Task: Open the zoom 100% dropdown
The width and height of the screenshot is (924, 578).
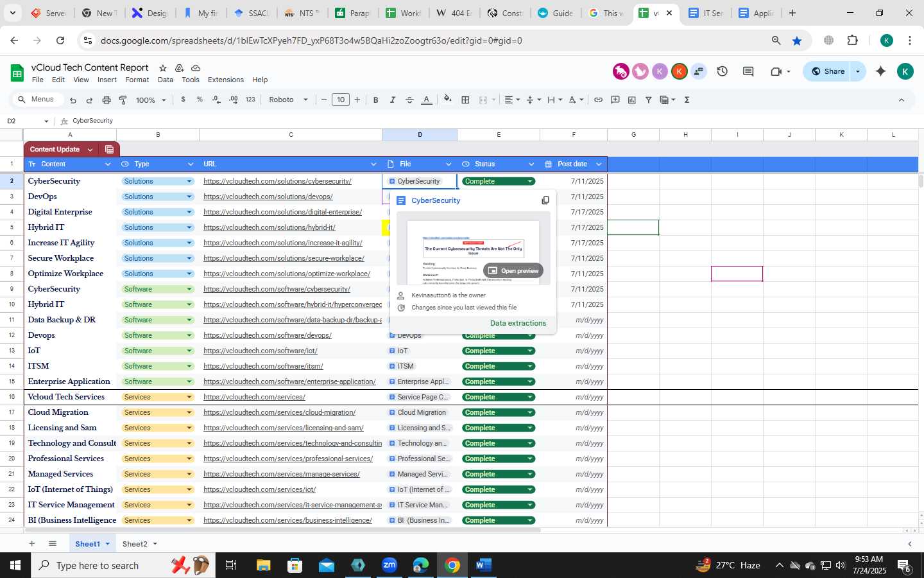Action: point(151,100)
